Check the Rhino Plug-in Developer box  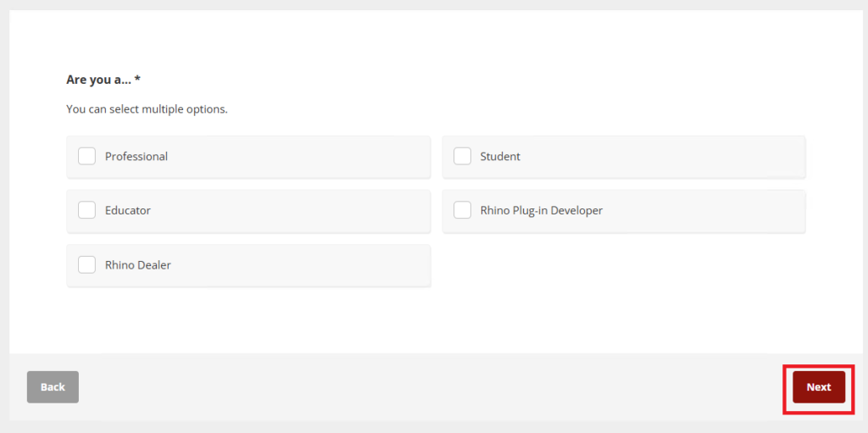point(462,211)
